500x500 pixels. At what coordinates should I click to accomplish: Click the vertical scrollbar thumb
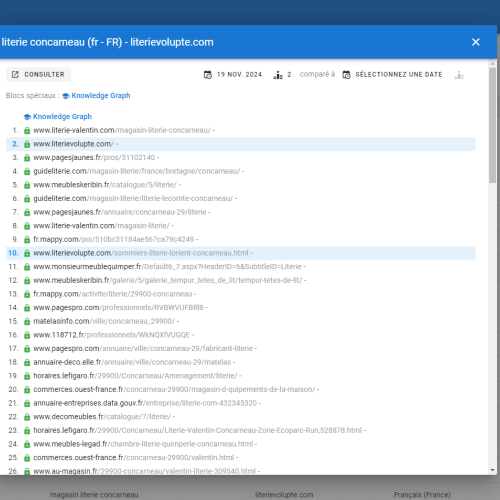point(493,125)
